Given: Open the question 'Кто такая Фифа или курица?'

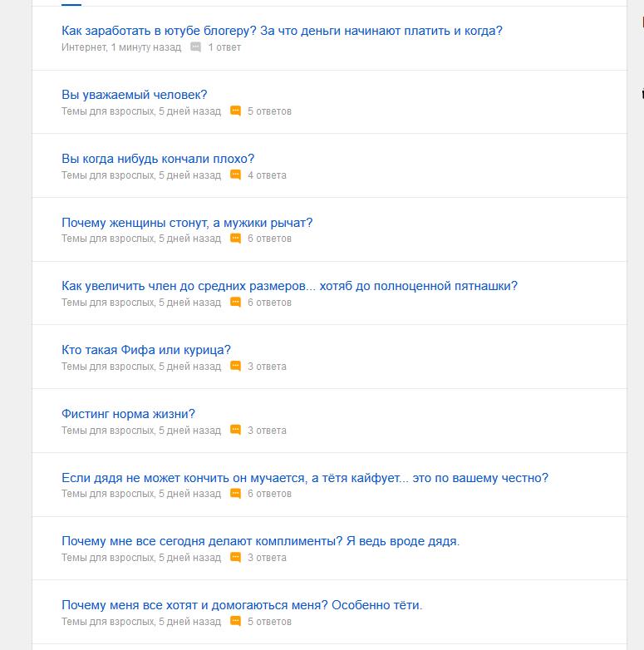Looking at the screenshot, I should click(x=146, y=350).
